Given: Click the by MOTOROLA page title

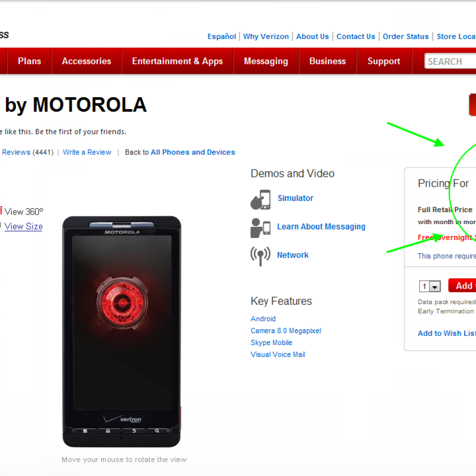Looking at the screenshot, I should [x=76, y=105].
